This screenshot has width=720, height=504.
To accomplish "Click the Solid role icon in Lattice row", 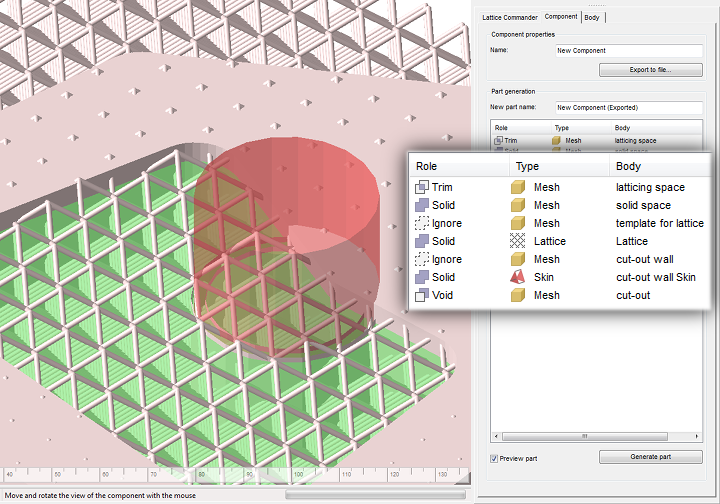I will (422, 241).
